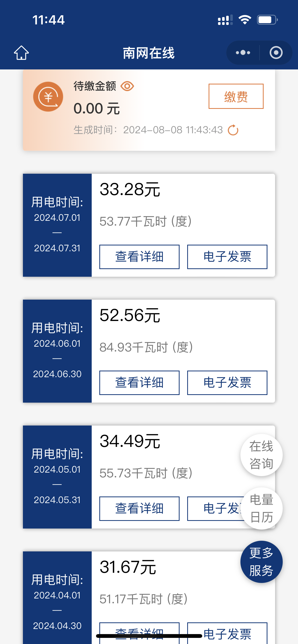View details for May 2024 bill
This screenshot has height=644, width=298.
click(139, 508)
